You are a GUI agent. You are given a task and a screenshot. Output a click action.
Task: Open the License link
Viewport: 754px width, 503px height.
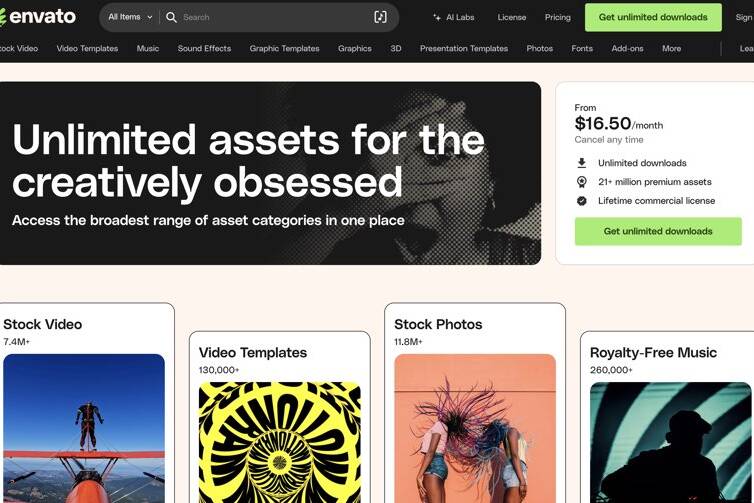tap(512, 17)
